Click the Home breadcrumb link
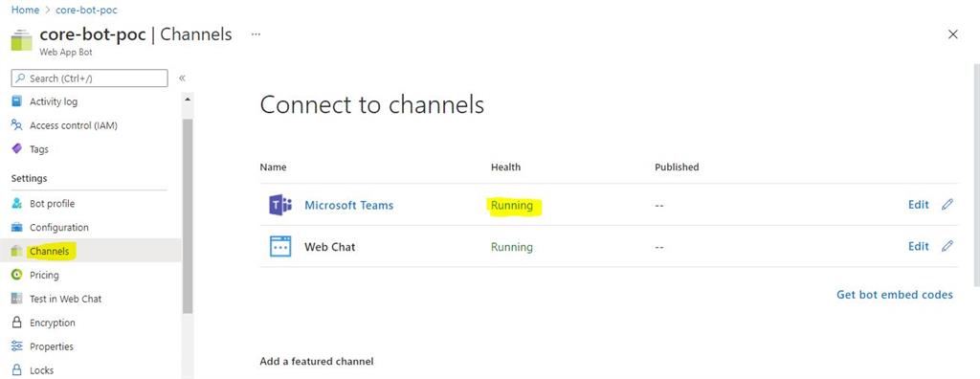The width and height of the screenshot is (980, 379). click(25, 10)
